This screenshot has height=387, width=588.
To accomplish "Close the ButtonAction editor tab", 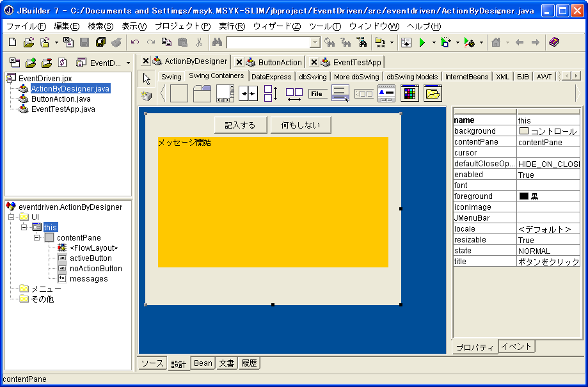I will point(239,62).
